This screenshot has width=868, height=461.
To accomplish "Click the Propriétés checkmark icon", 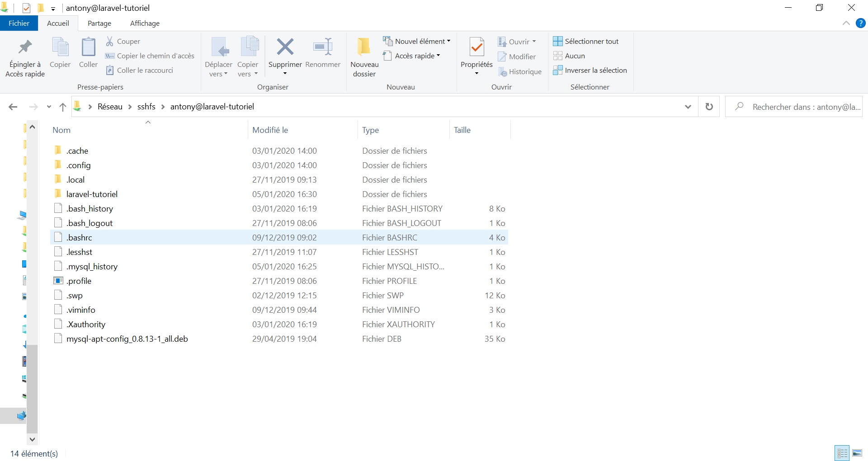I will (476, 47).
